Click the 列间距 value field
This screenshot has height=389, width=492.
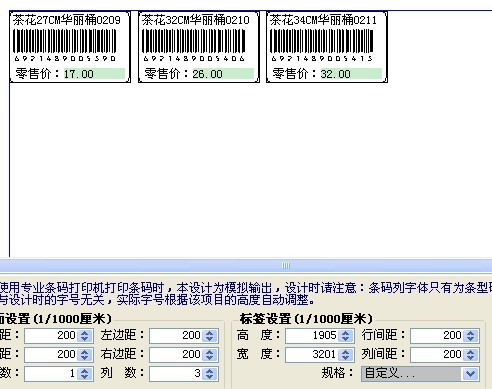(437, 354)
